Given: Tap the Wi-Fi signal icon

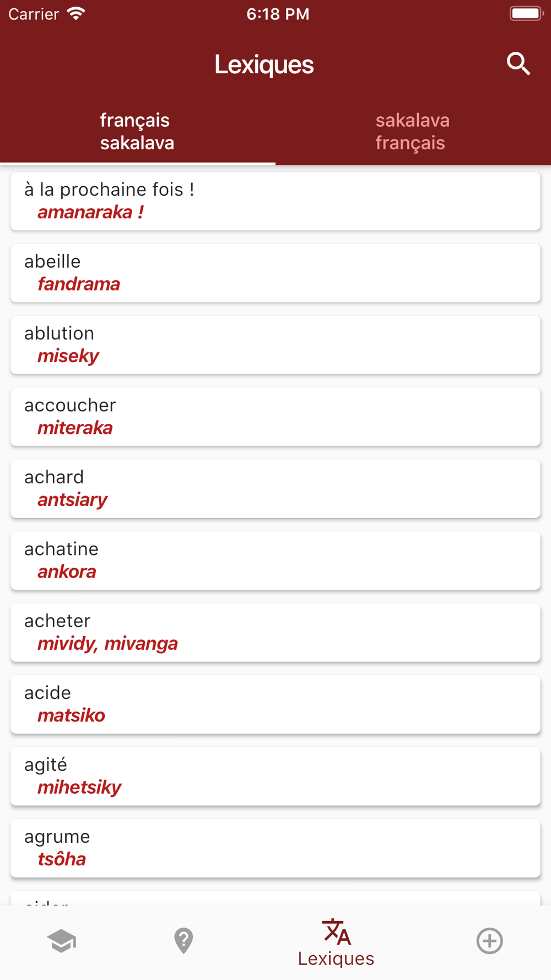Looking at the screenshot, I should 76,14.
